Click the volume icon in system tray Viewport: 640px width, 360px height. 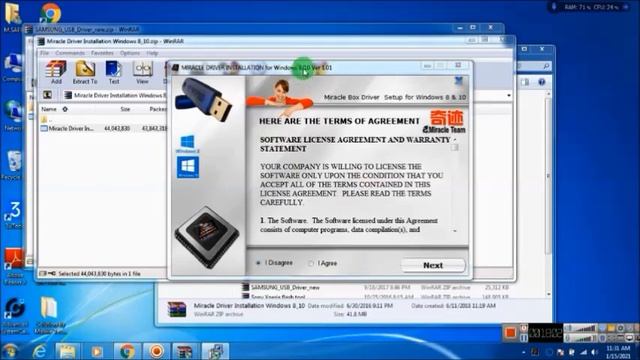[594, 352]
